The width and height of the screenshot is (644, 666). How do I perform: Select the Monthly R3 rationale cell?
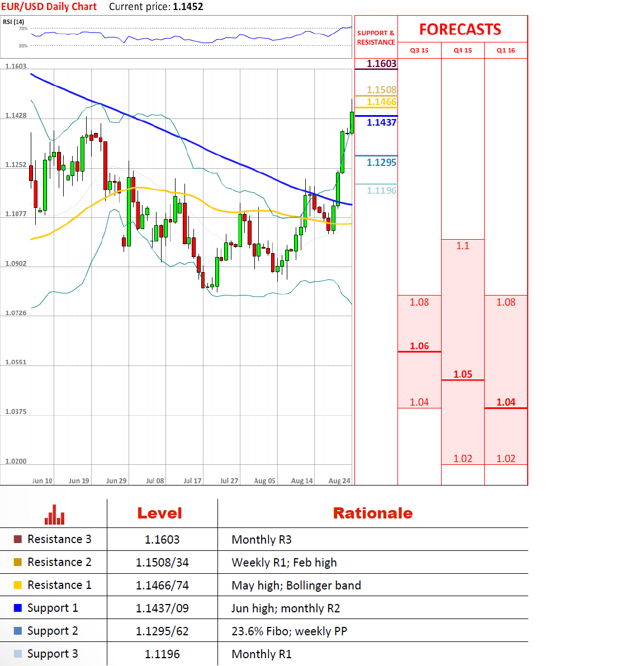262,540
